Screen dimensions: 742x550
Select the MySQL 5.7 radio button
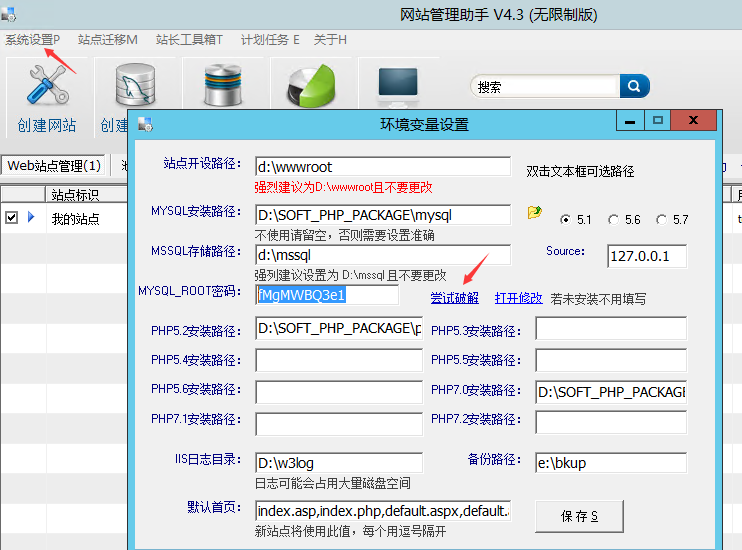661,220
